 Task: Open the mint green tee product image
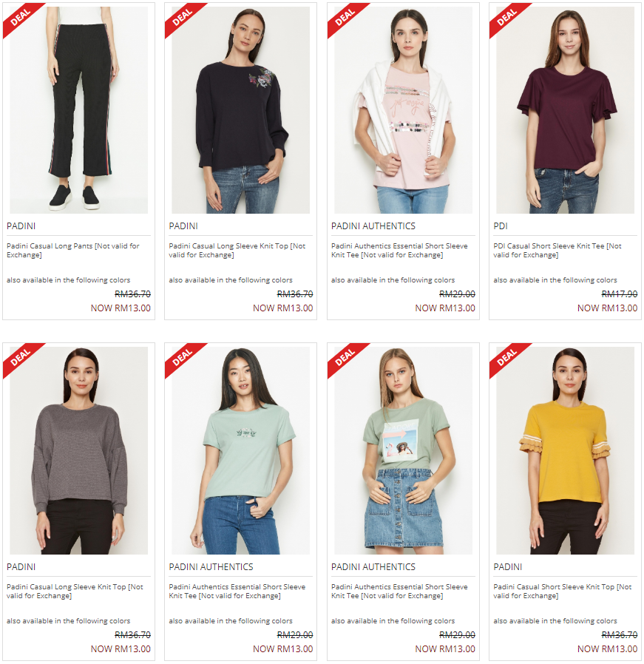240,450
